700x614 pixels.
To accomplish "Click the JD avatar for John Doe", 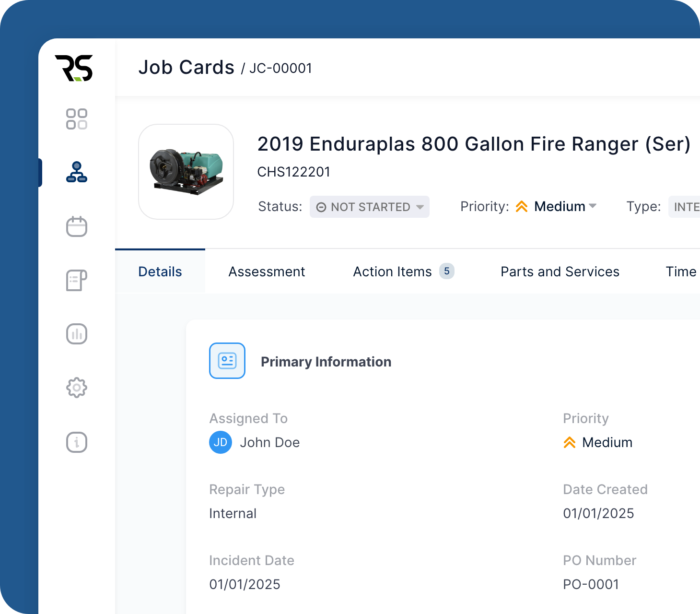I will [x=221, y=442].
